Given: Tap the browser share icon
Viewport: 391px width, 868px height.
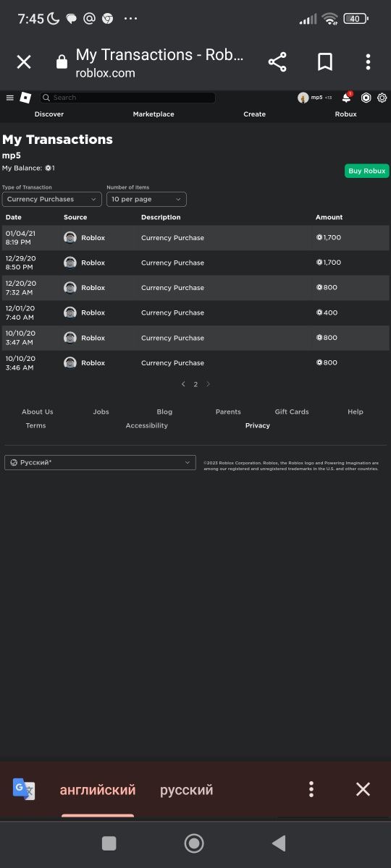Looking at the screenshot, I should tap(277, 62).
